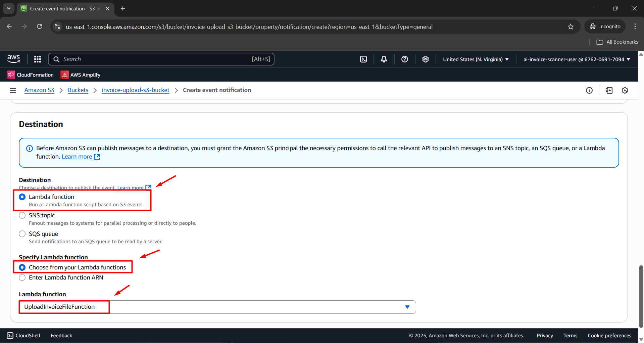Select the SNS topic radio button
This screenshot has height=343, width=644.
coord(22,215)
